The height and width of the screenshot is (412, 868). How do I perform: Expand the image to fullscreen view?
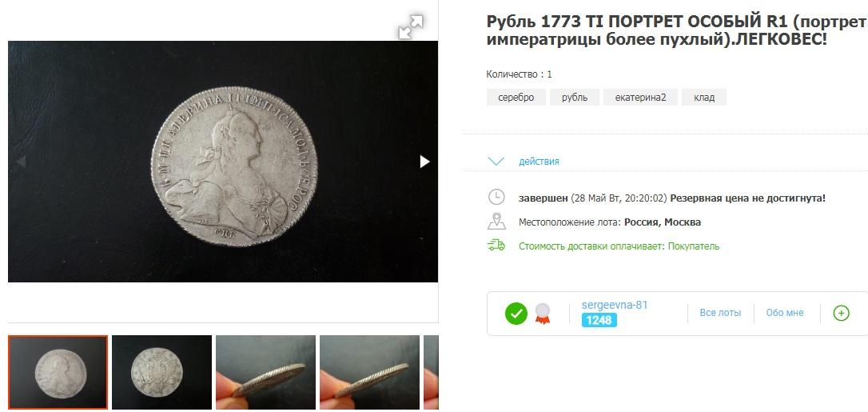tap(411, 27)
